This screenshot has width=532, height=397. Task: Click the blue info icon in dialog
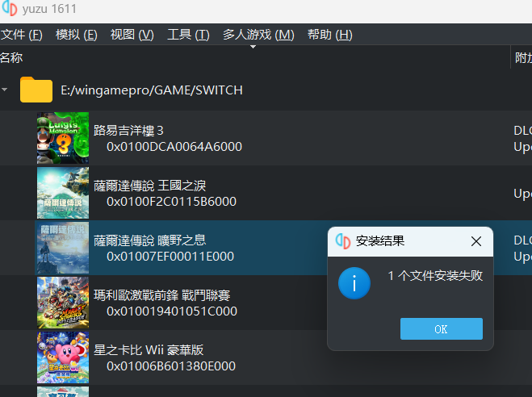354,283
